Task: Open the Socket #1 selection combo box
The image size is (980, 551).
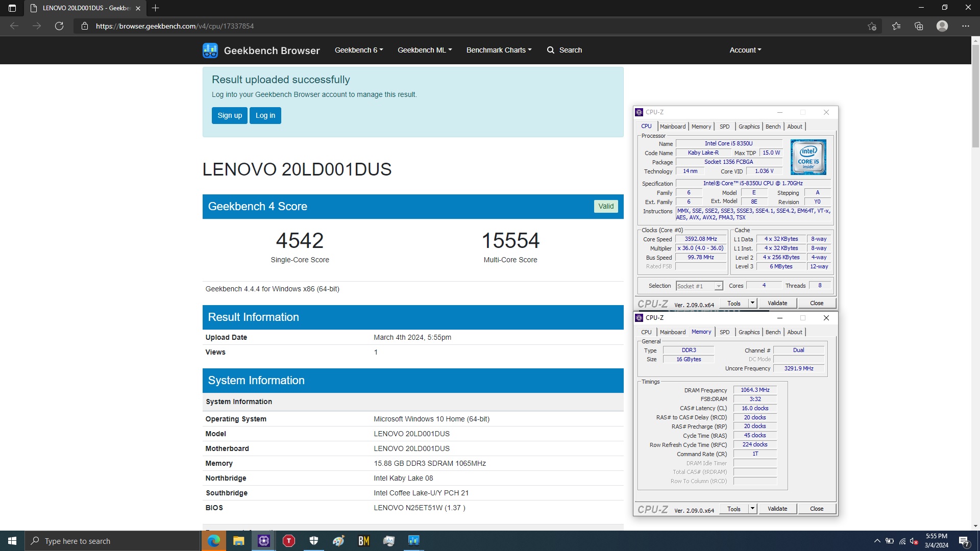Action: point(699,286)
